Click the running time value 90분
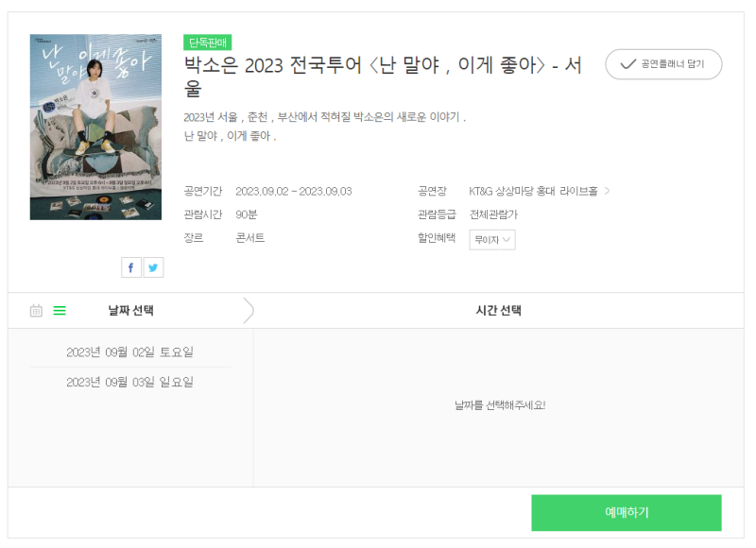 [247, 214]
